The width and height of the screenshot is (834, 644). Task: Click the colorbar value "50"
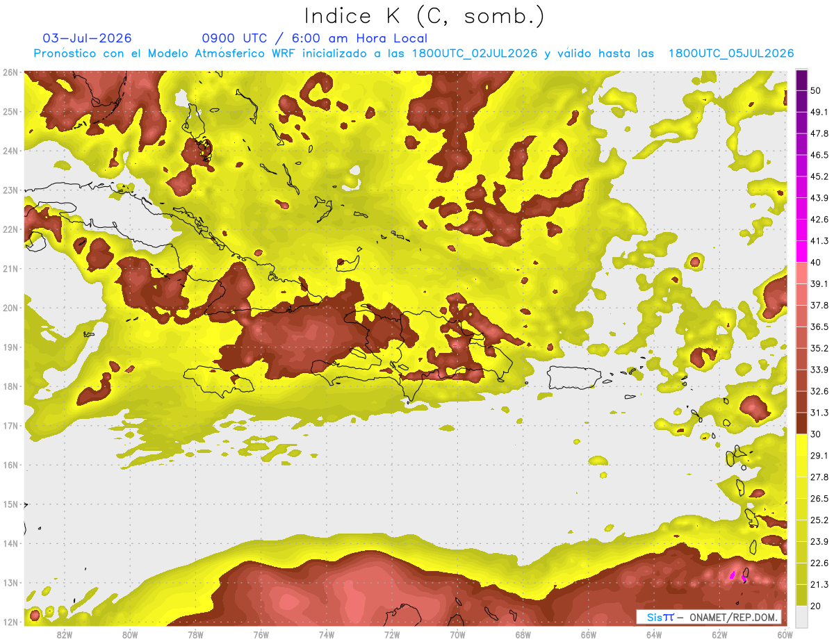point(817,90)
